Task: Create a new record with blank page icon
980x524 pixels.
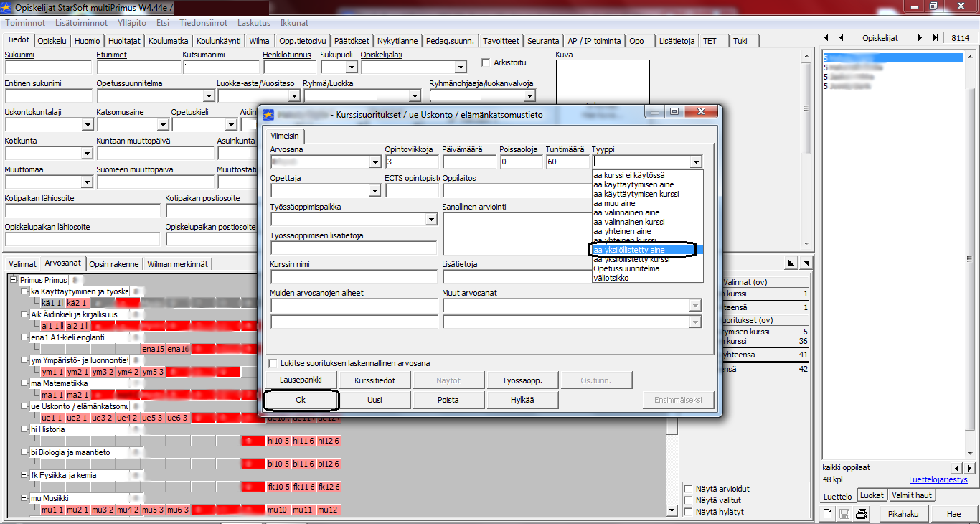Action: (x=828, y=514)
